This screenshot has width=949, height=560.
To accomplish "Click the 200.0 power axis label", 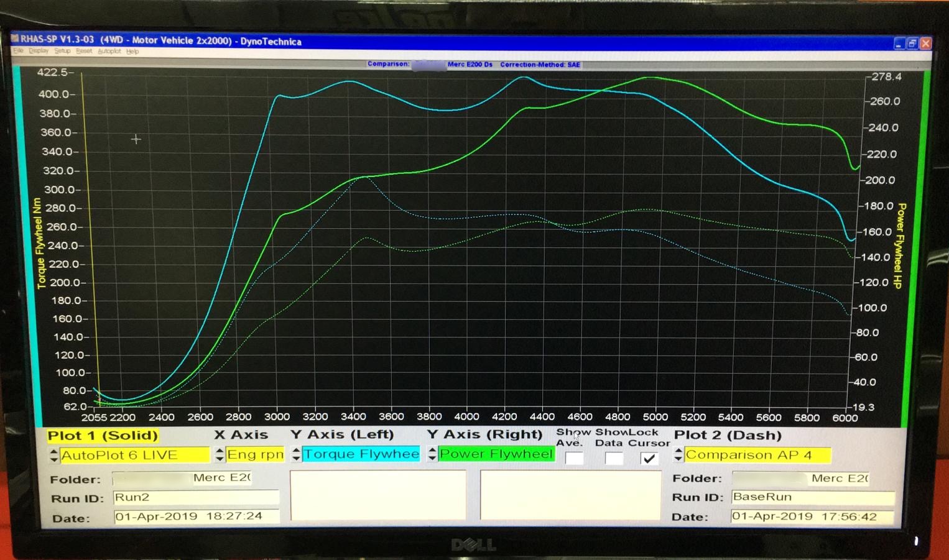I will click(x=882, y=180).
